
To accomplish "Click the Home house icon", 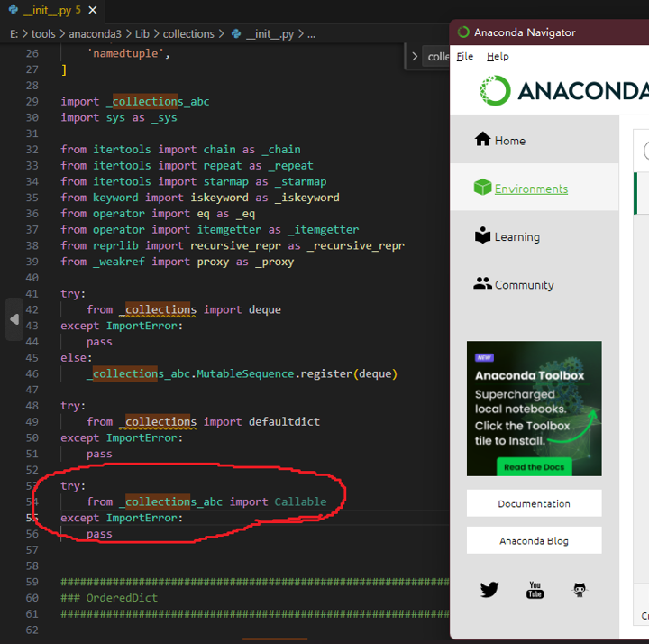I will [x=482, y=139].
